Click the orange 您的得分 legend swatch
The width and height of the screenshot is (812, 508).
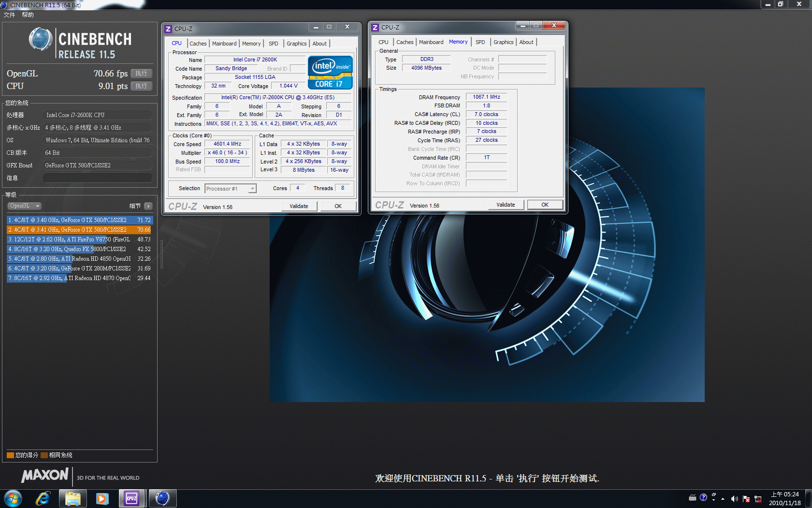(x=10, y=455)
